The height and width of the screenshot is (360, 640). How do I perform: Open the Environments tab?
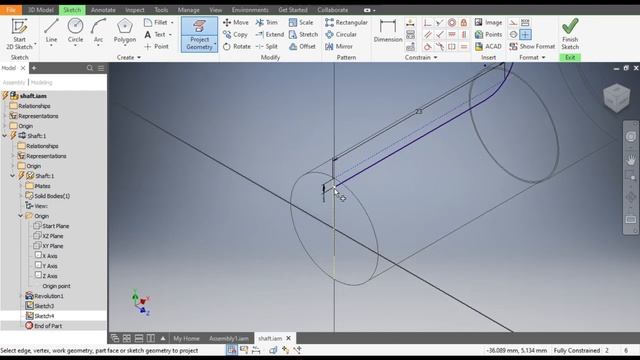(x=250, y=10)
